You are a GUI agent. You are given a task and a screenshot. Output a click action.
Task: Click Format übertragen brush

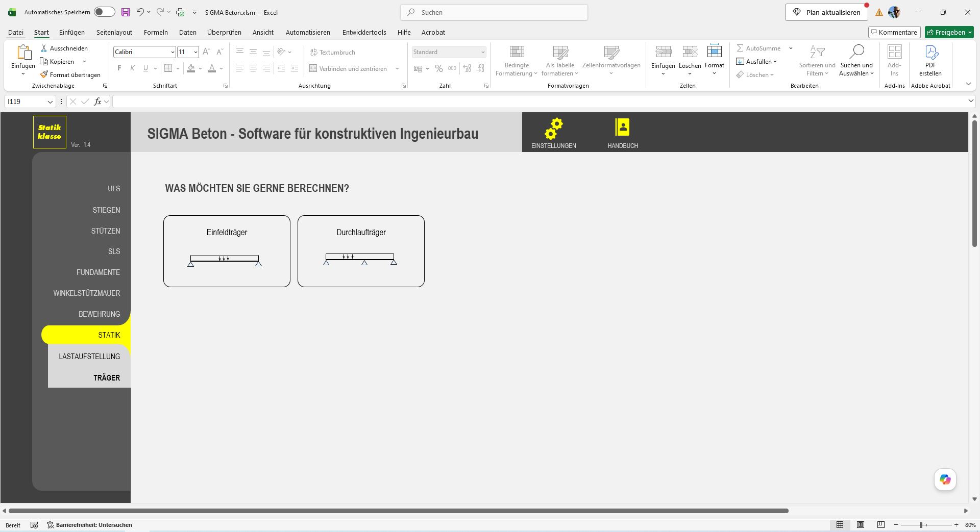[44, 74]
